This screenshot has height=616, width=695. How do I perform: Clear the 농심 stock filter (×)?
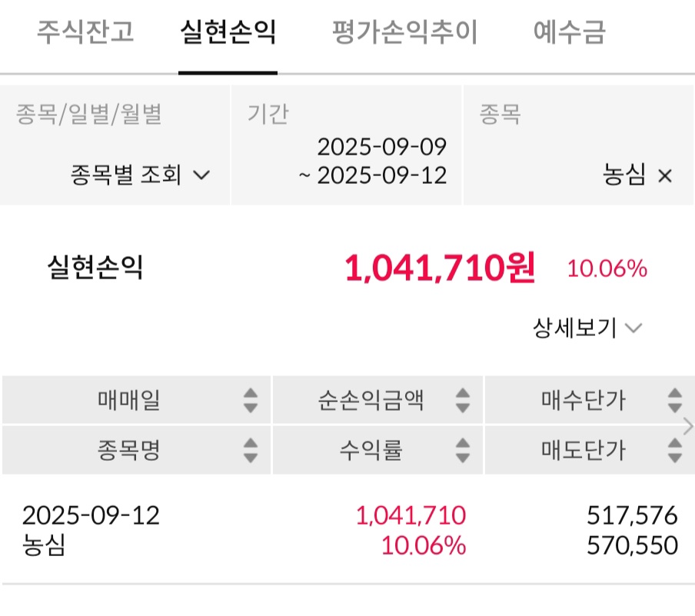point(665,176)
